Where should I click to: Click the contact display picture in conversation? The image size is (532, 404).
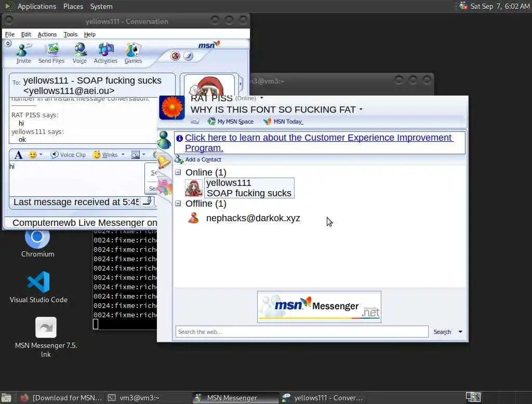(x=209, y=86)
